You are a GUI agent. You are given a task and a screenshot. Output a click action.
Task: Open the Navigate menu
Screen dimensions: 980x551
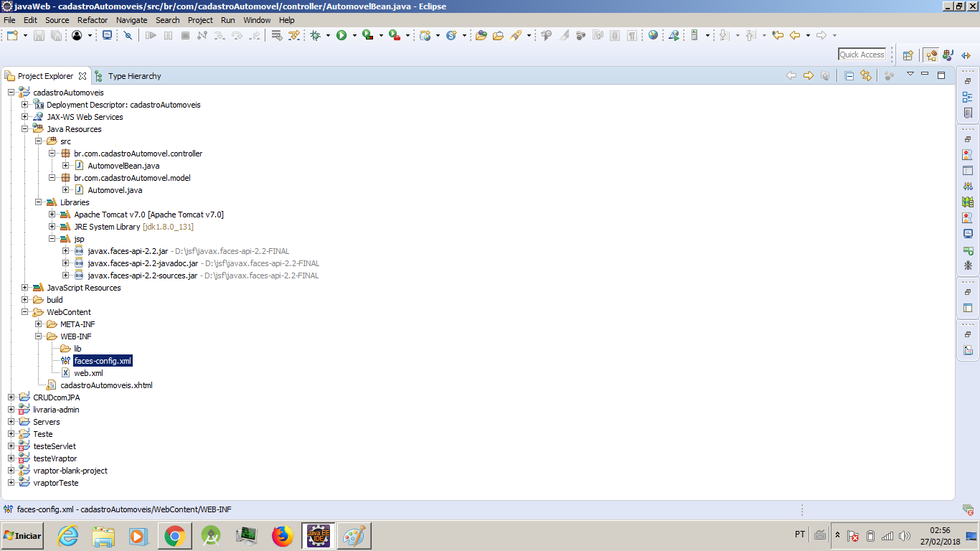131,20
